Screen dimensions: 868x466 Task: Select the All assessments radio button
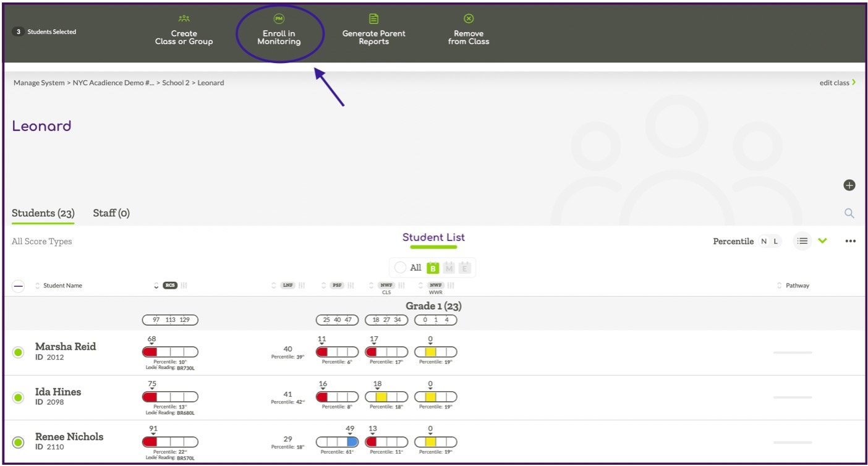(x=401, y=267)
